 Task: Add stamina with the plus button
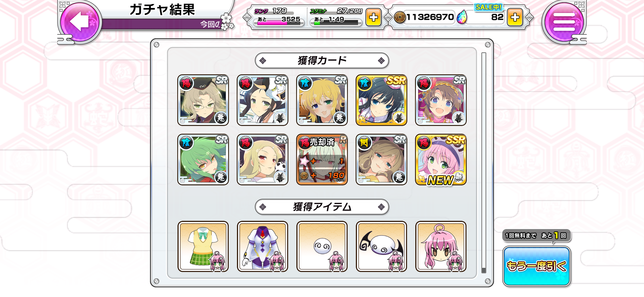pyautogui.click(x=373, y=17)
